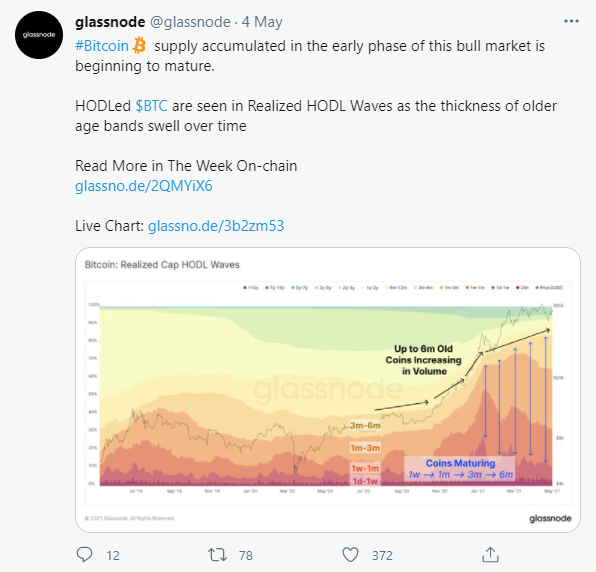Retweet using the retweet arrows icon
The image size is (596, 572).
point(217,555)
